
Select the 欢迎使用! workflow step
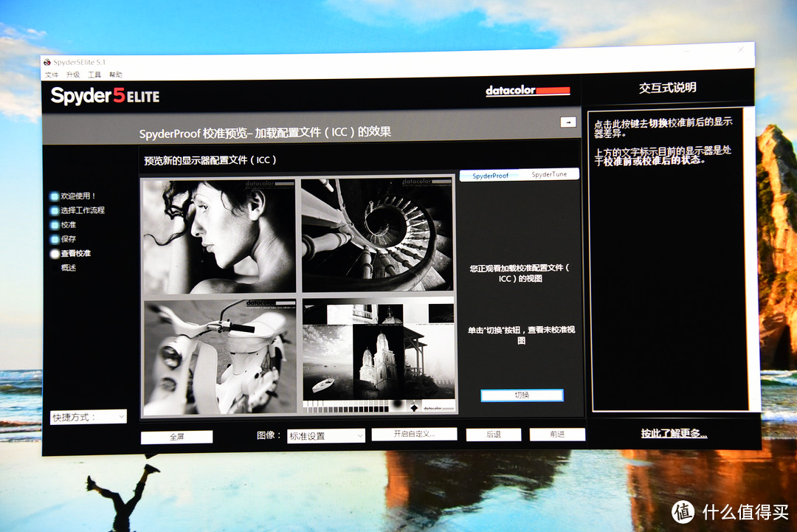pyautogui.click(x=73, y=196)
